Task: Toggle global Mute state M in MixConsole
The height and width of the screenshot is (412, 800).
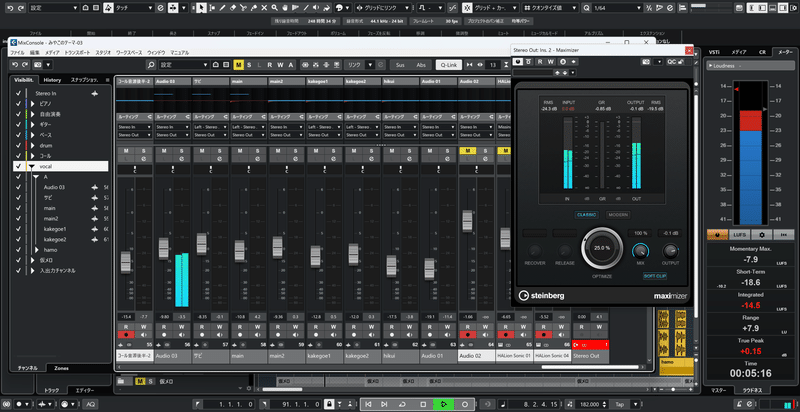Action: (238, 65)
